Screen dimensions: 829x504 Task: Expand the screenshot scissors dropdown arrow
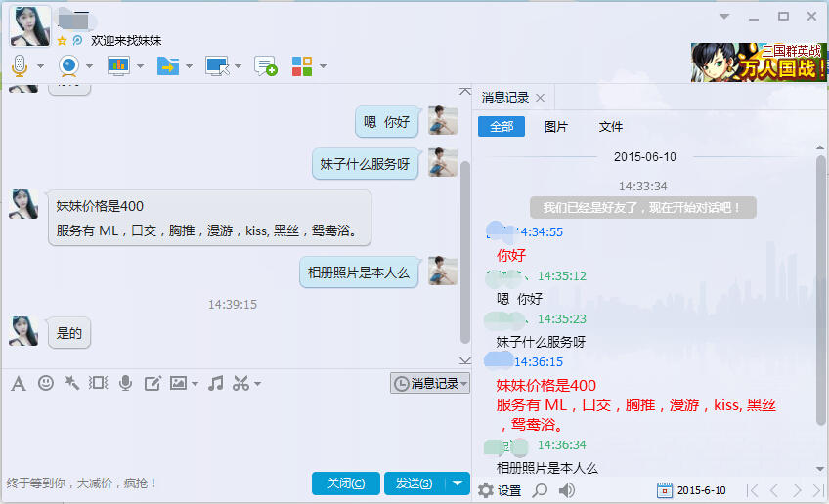click(258, 384)
